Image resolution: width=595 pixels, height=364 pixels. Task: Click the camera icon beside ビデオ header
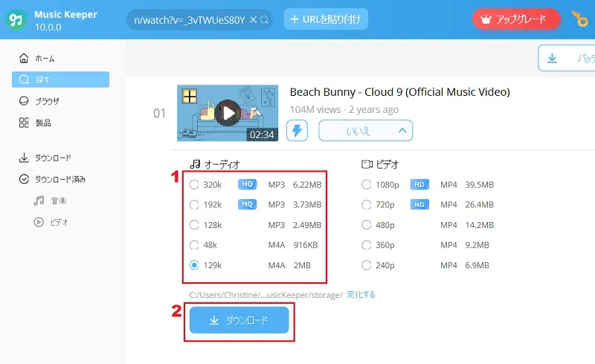coord(367,164)
